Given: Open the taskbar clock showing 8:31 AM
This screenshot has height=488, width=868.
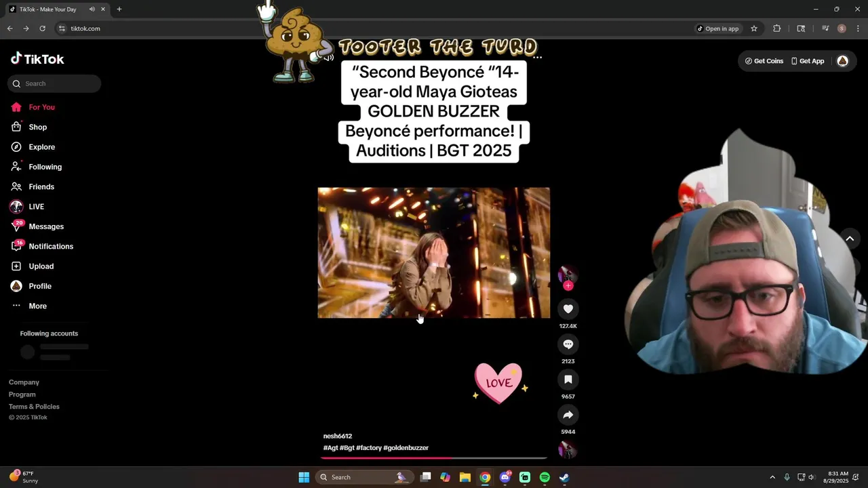Looking at the screenshot, I should pyautogui.click(x=836, y=477).
